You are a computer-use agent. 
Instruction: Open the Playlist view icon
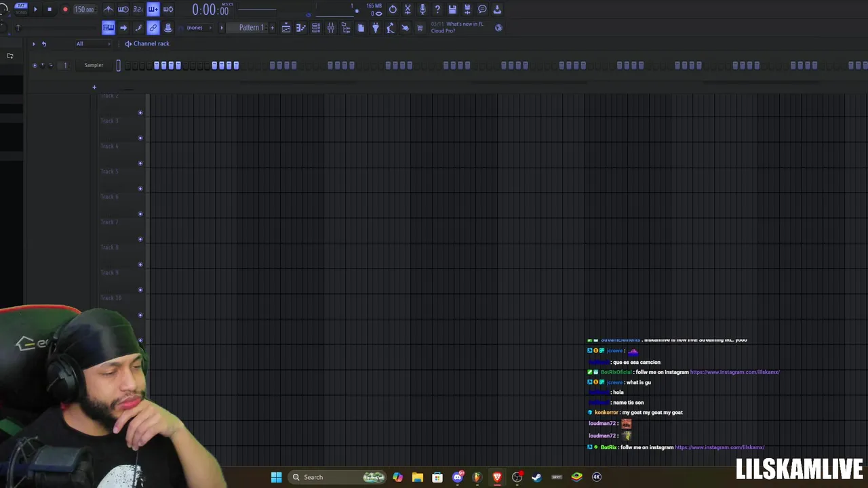(x=286, y=28)
